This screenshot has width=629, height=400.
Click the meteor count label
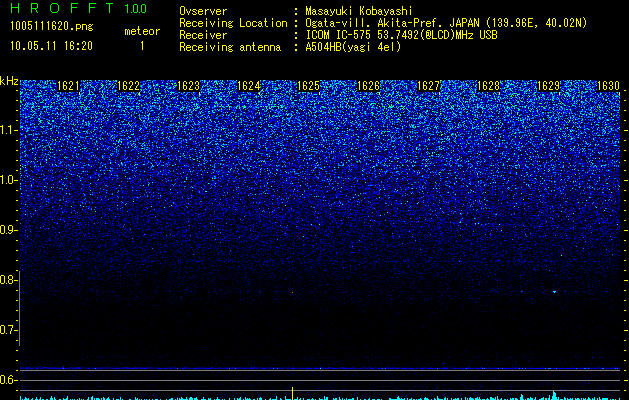[x=142, y=31]
